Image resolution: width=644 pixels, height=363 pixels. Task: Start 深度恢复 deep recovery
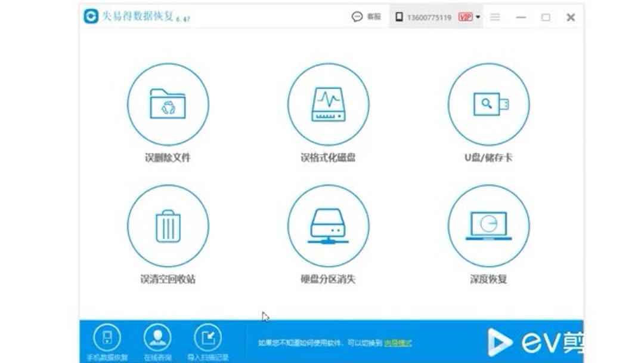[x=488, y=225]
